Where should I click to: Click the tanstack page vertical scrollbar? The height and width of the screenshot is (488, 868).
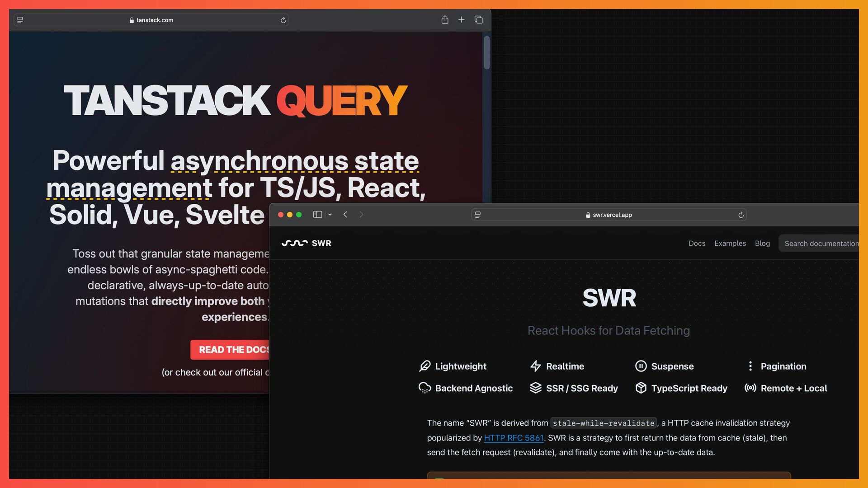tap(487, 53)
